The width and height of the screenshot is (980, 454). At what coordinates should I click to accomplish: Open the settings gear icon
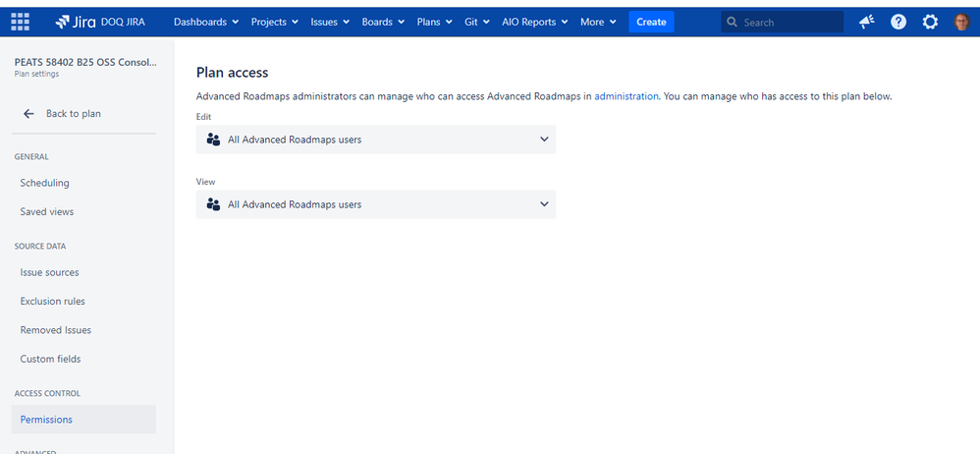930,22
